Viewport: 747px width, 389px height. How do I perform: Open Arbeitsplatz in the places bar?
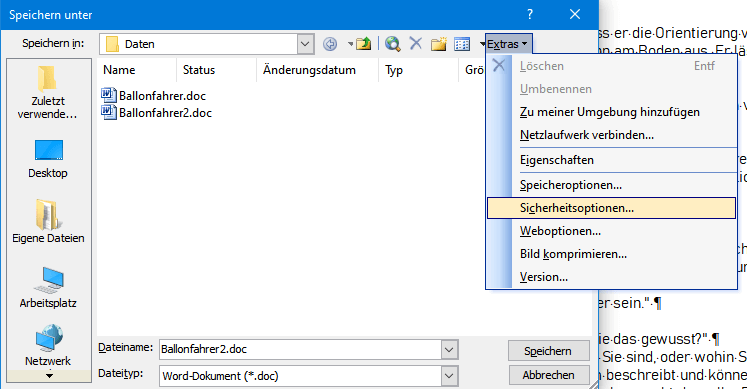pos(48,288)
